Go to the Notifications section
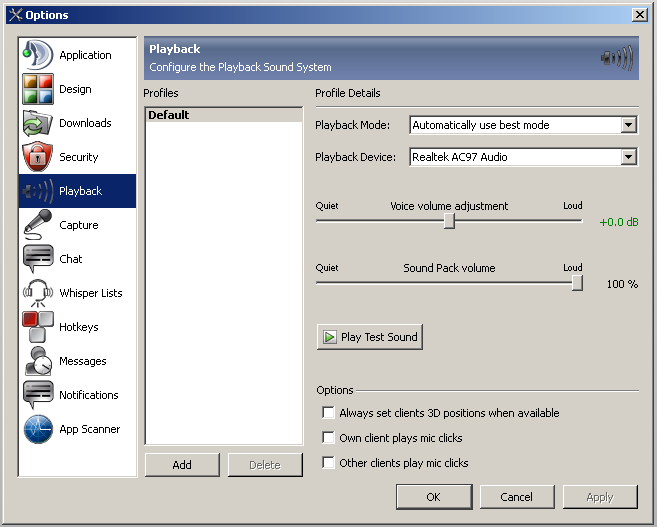Viewport: 657px width, 527px height. (88, 395)
